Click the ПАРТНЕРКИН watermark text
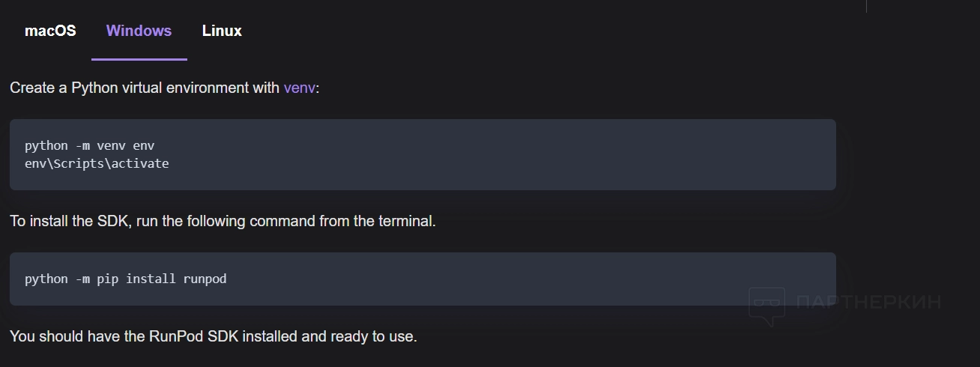This screenshot has height=367, width=980. click(868, 303)
